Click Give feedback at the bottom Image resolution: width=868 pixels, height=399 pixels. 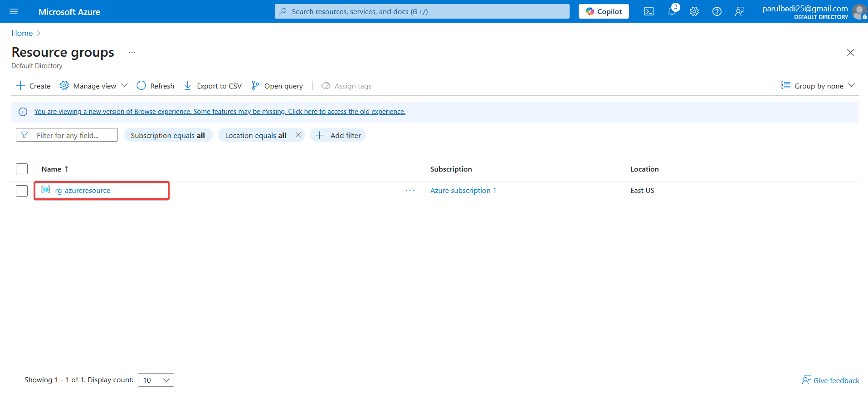coord(831,380)
